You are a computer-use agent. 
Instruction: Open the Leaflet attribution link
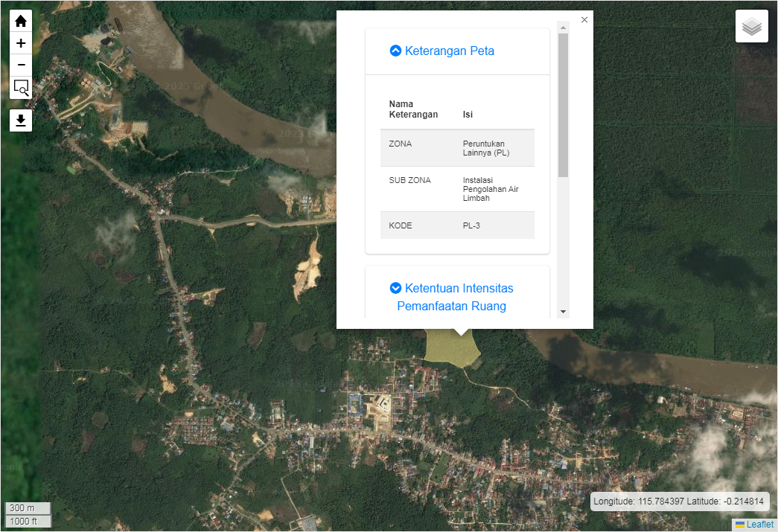click(759, 525)
